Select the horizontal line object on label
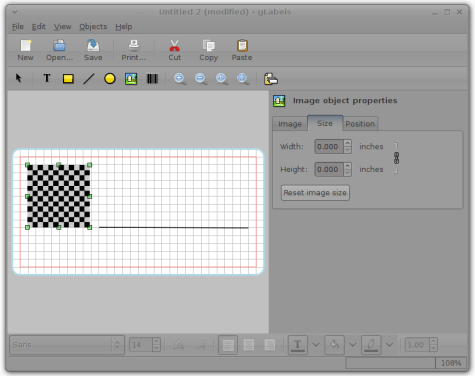 tap(173, 228)
